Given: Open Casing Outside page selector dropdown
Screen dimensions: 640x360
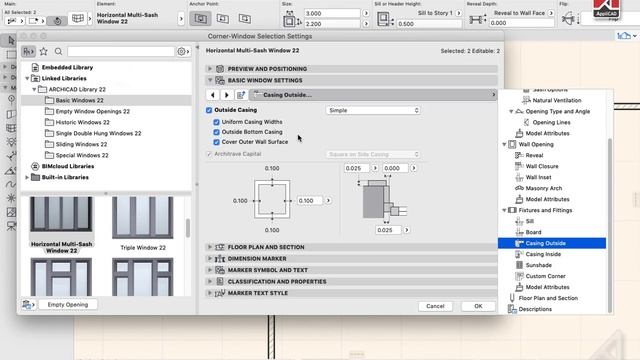Looking at the screenshot, I should coord(373,95).
